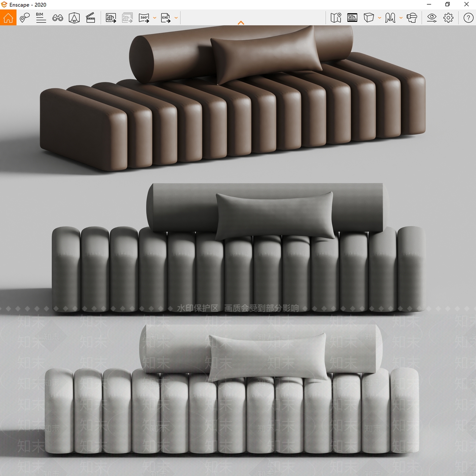Open the Mini Map icon
Screen dimensions: 476x476
click(336, 18)
